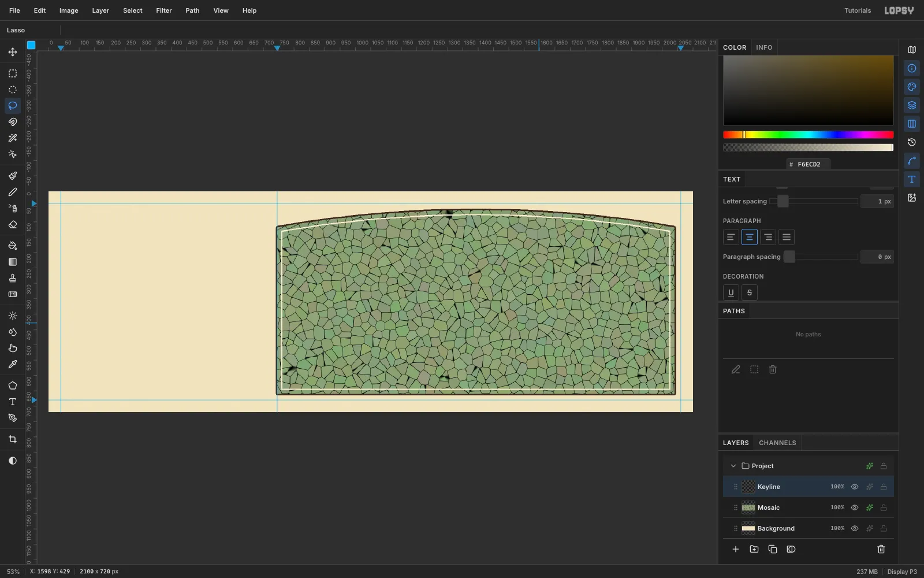This screenshot has height=578, width=924.
Task: Switch to the Channels tab
Action: point(777,443)
